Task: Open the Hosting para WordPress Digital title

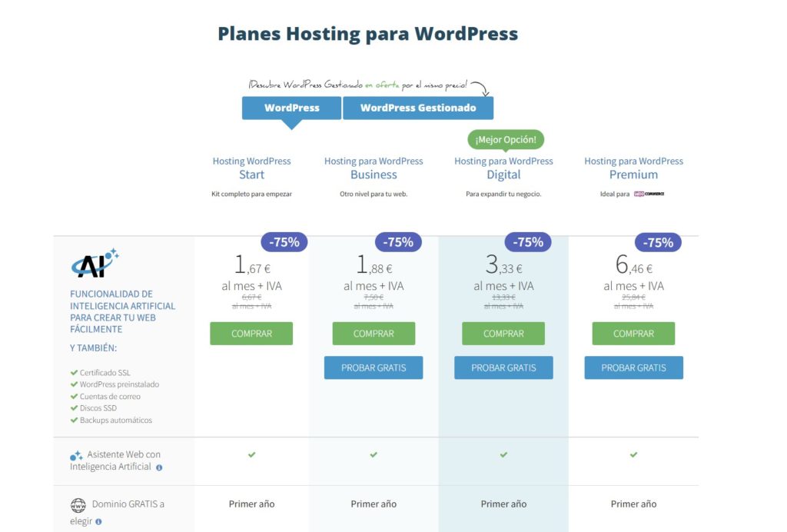Action: 503,168
